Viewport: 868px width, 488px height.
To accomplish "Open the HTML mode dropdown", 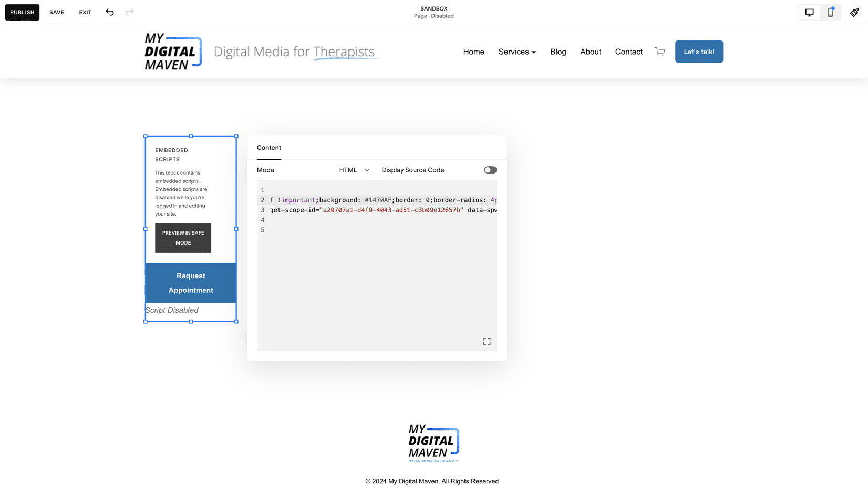I will [355, 170].
